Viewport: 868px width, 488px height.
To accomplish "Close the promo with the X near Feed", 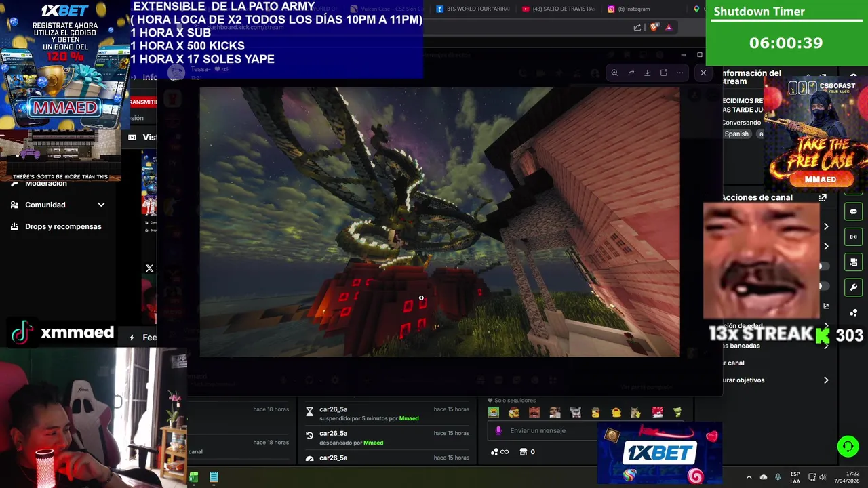I will click(x=149, y=268).
